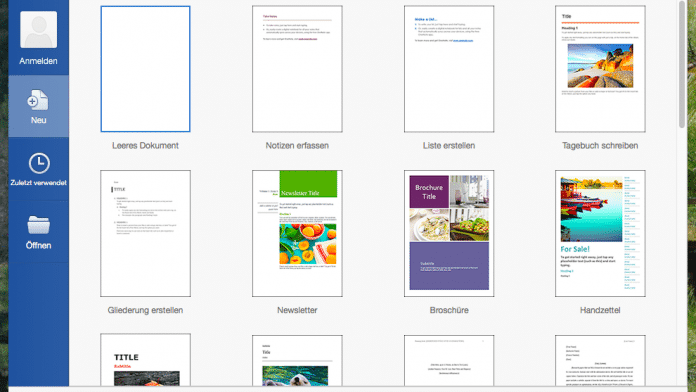Viewport: 696px width, 392px height.
Task: Click the Öffnen folder icon
Action: coord(39,225)
